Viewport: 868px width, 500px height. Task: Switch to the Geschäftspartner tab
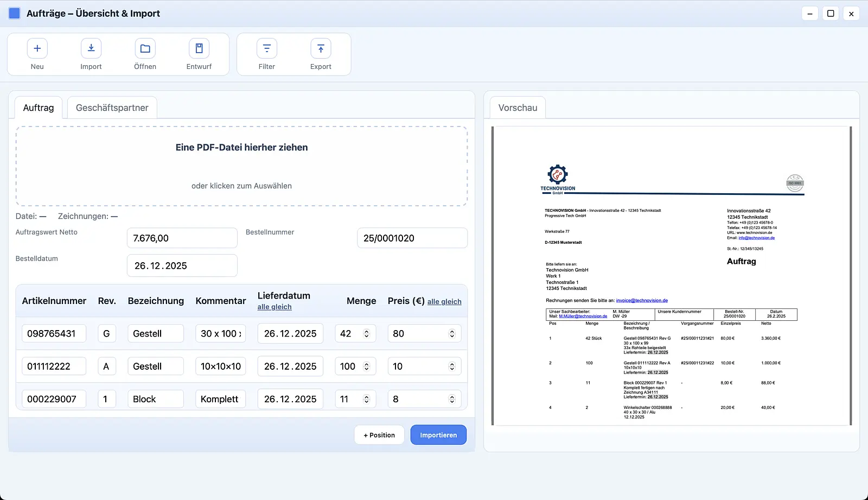(x=112, y=108)
